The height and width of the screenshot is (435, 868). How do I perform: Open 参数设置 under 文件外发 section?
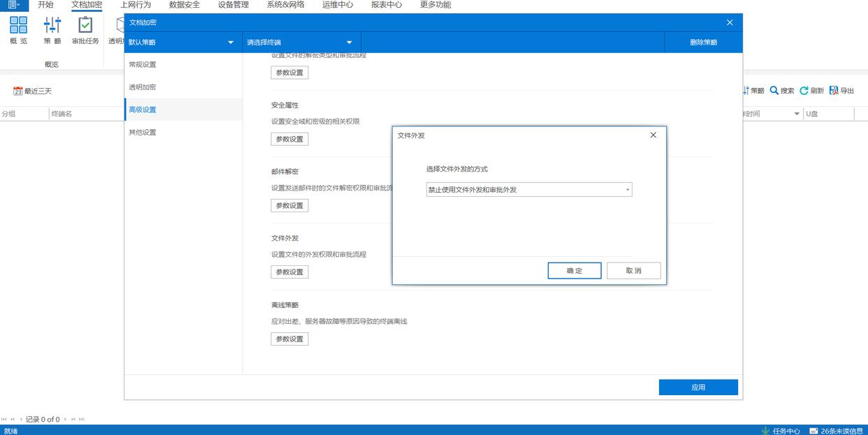[289, 272]
